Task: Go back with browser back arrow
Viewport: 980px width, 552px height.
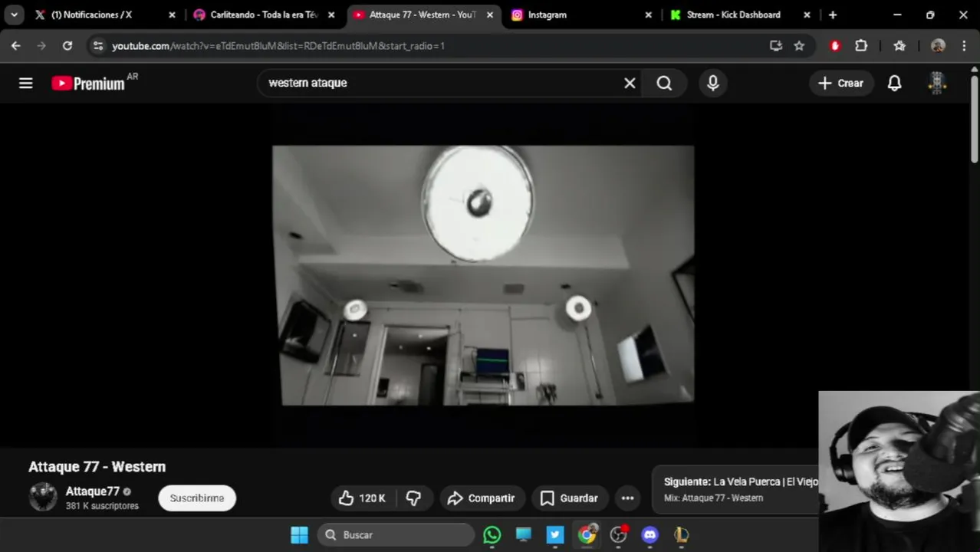Action: (x=15, y=46)
